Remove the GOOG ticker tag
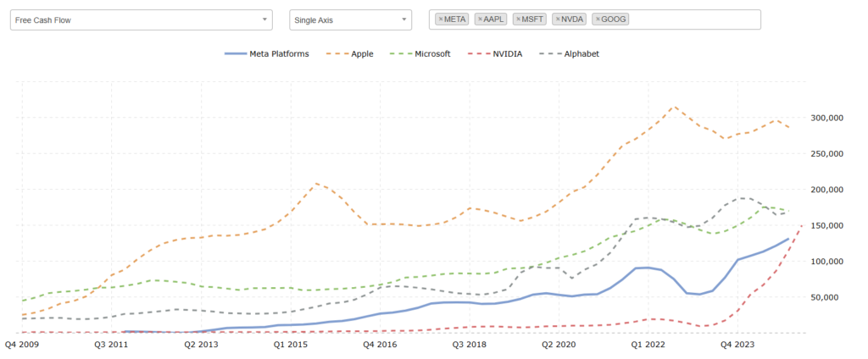Screen dimensions: 868x359 [x=598, y=19]
